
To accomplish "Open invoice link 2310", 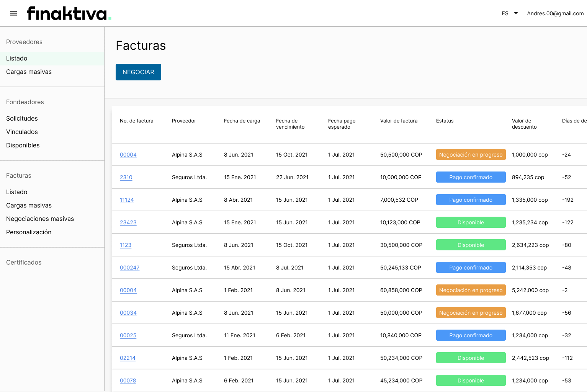I will (126, 177).
